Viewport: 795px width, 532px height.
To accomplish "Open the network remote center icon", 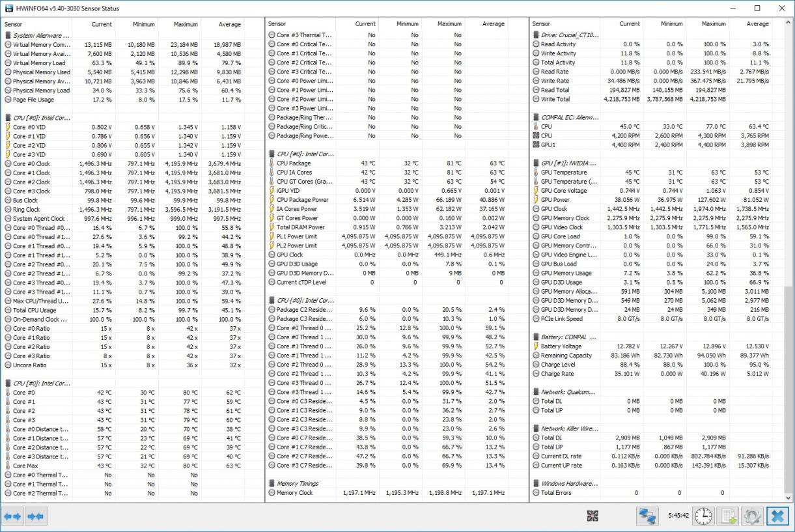I will coord(647,516).
